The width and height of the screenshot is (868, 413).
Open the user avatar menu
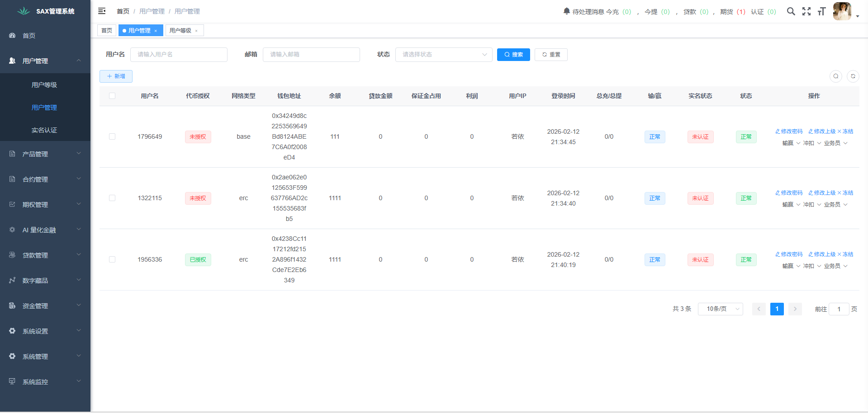842,11
